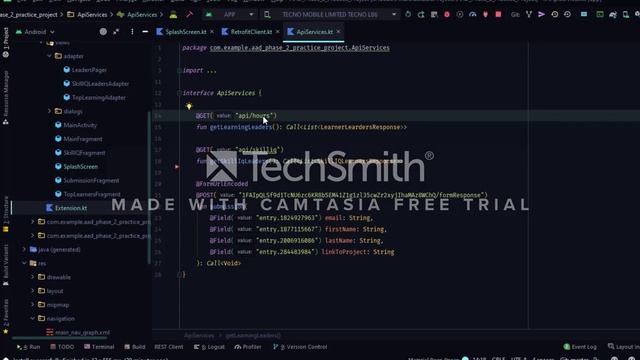Click the Make Project hammer icon

tap(189, 15)
